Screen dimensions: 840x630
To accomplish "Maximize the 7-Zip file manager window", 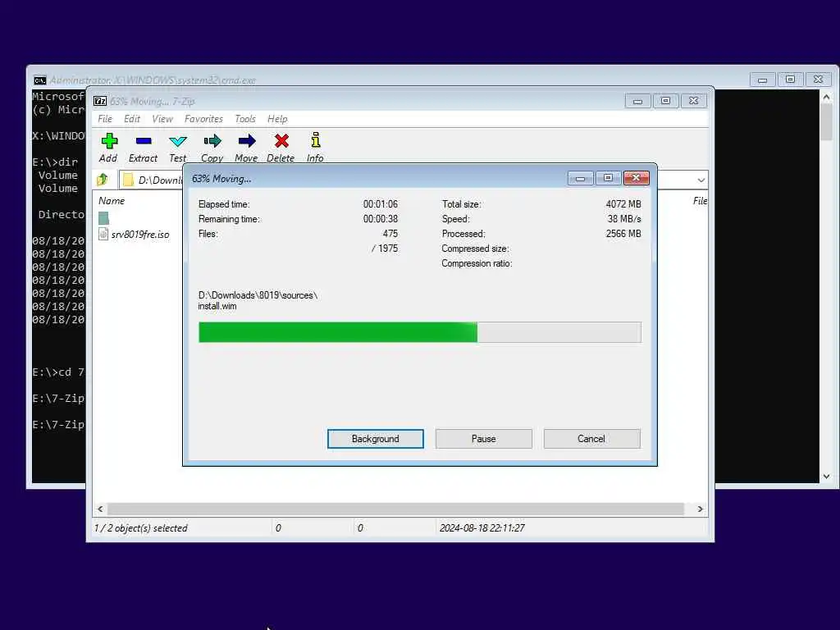I will [x=665, y=101].
